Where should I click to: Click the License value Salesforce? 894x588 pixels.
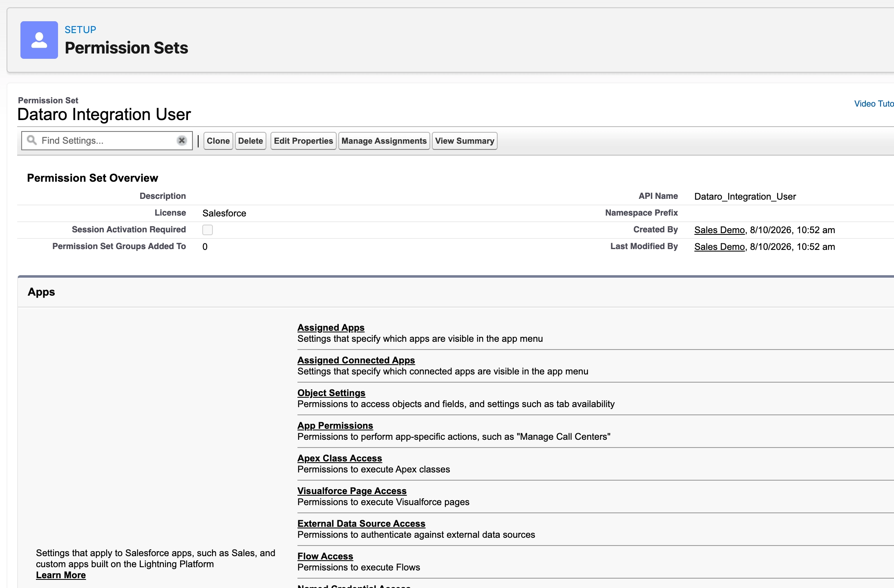pyautogui.click(x=224, y=213)
